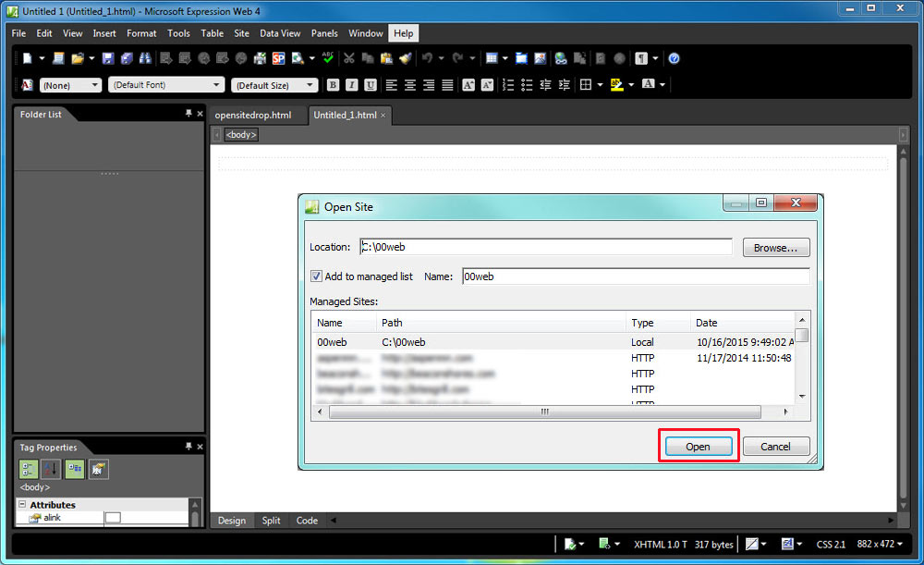Click the Save floppy disk icon
Viewport: 924px width, 565px height.
(x=107, y=58)
